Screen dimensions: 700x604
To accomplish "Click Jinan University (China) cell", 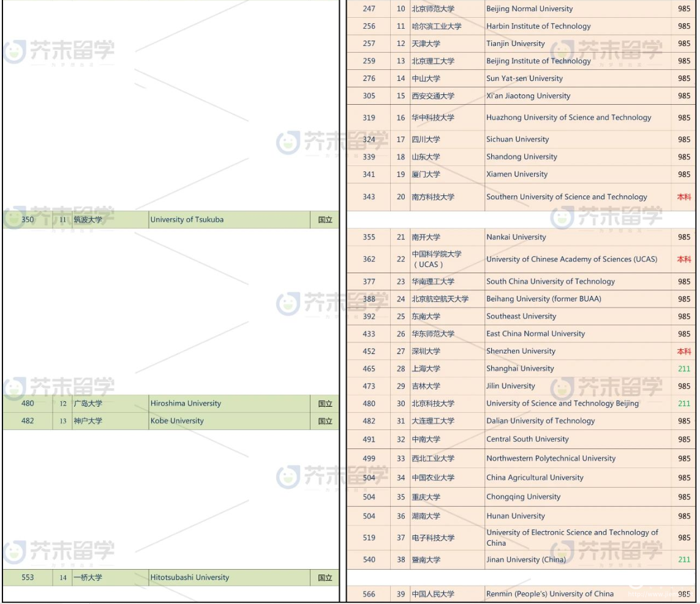I will [x=578, y=560].
